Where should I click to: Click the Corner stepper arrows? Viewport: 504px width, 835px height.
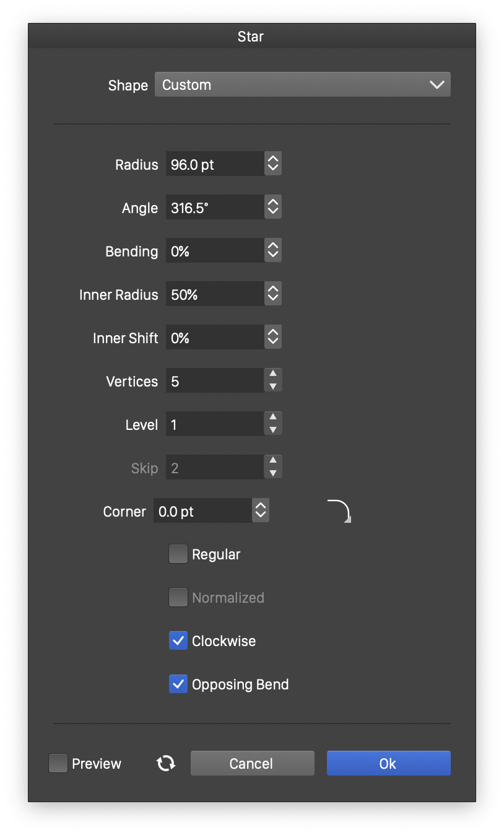coord(261,511)
